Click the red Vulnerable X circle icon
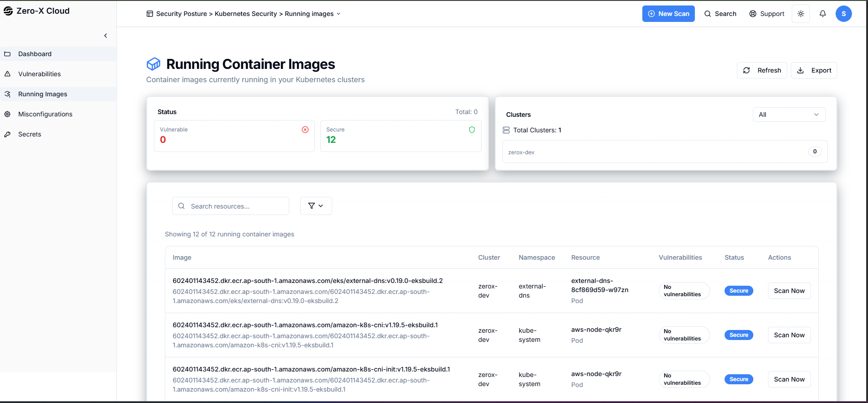The height and width of the screenshot is (403, 868). pyautogui.click(x=305, y=130)
